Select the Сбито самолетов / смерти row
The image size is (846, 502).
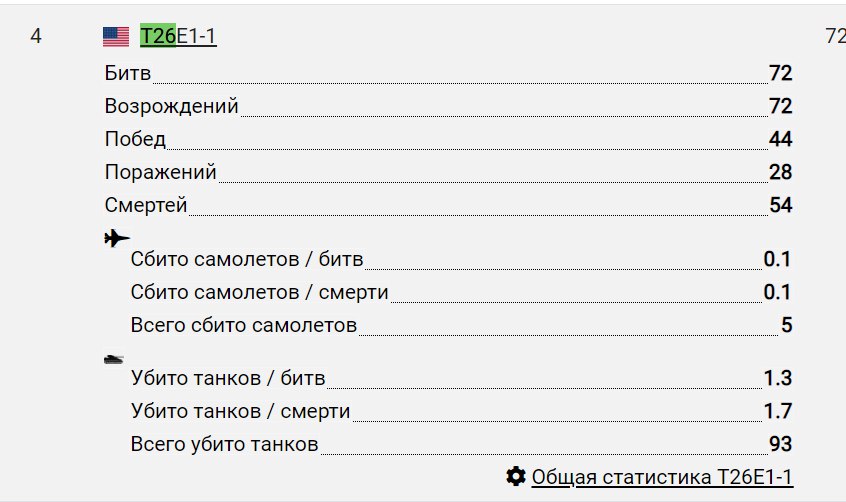[259, 292]
